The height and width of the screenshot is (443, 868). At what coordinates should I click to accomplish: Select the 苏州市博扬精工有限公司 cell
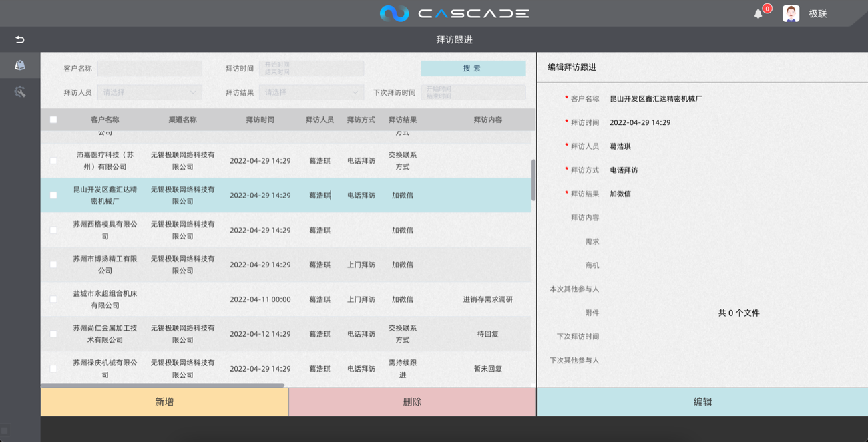[105, 265]
